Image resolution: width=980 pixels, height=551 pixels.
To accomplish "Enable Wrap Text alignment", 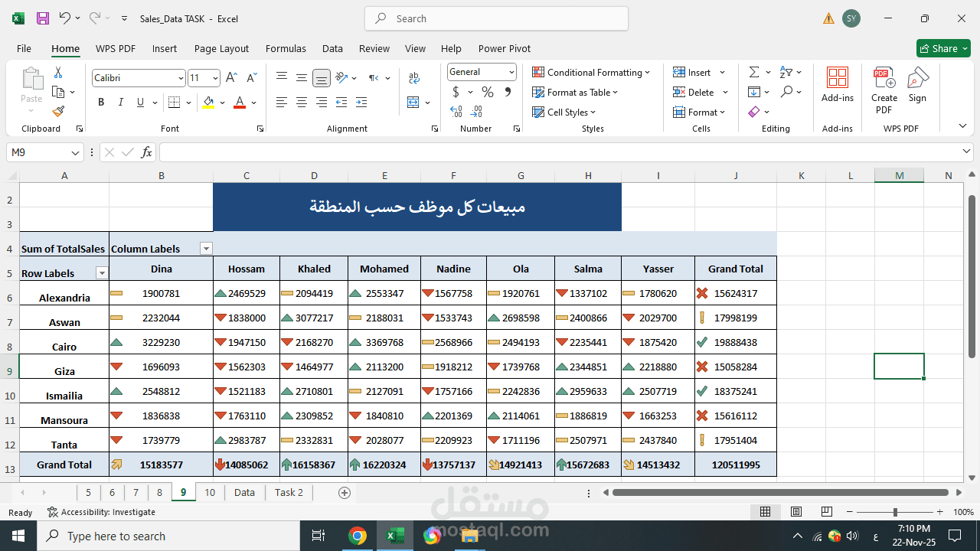I will 413,77.
